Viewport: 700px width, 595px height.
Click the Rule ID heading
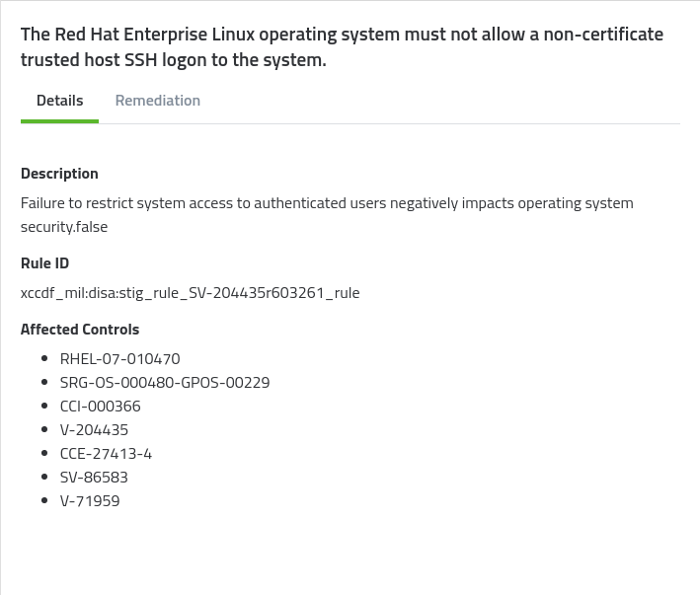click(44, 263)
